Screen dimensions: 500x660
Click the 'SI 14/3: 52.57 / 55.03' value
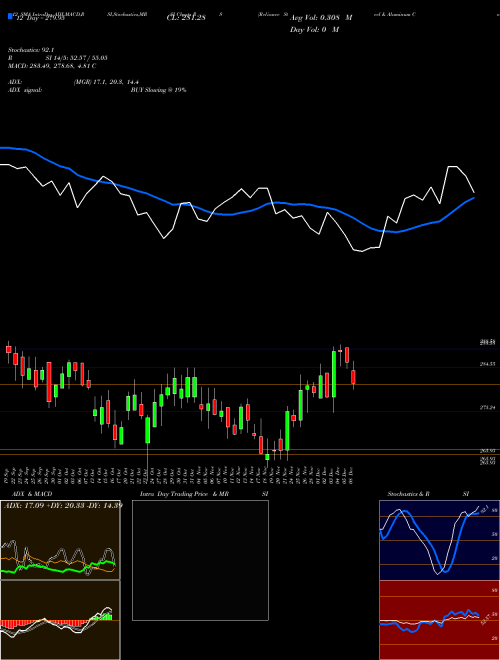(77, 58)
